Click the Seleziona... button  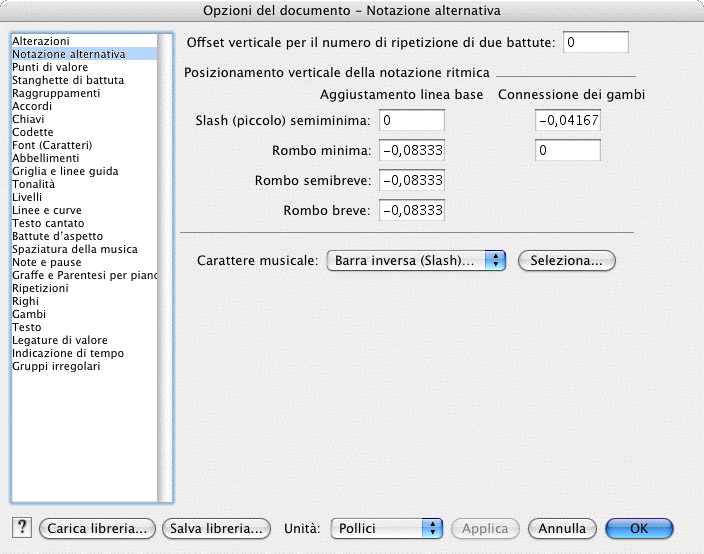tap(566, 260)
